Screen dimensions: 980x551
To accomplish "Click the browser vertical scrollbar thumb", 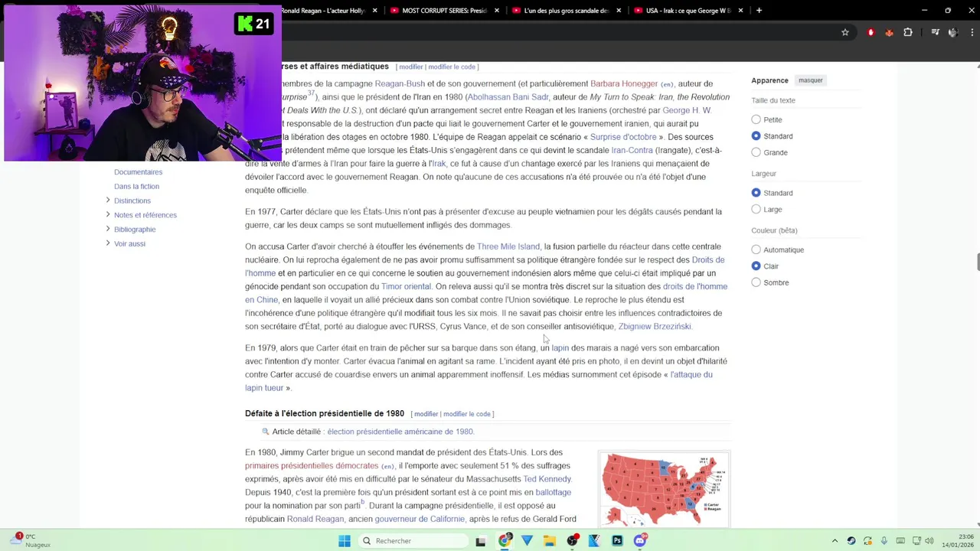I will coord(978,261).
